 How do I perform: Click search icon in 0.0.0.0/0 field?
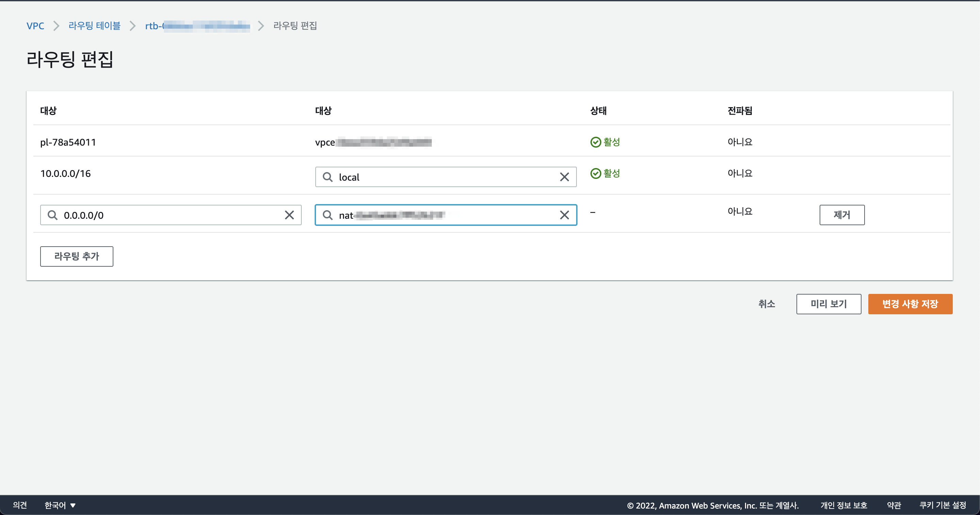52,215
